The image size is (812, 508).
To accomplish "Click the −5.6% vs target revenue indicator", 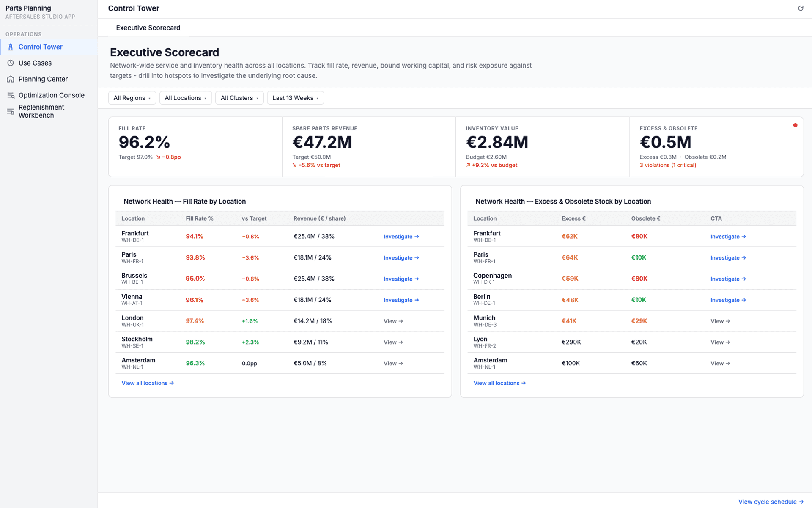I will (316, 165).
